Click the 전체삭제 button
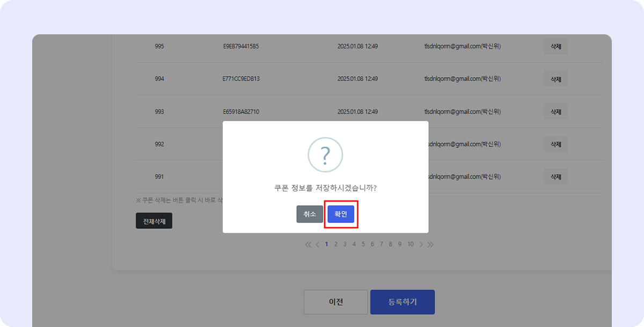This screenshot has width=644, height=327. (x=154, y=221)
